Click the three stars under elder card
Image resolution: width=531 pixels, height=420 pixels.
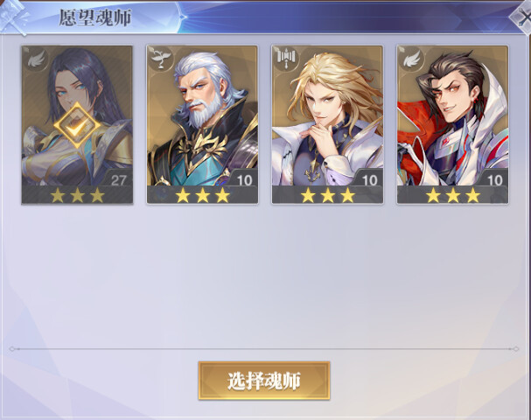pos(203,195)
